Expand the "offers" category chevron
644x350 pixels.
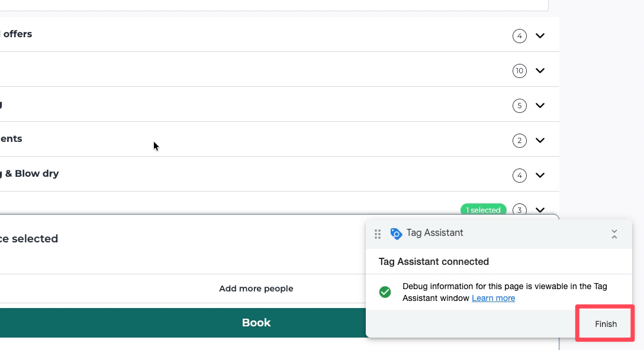click(x=540, y=36)
